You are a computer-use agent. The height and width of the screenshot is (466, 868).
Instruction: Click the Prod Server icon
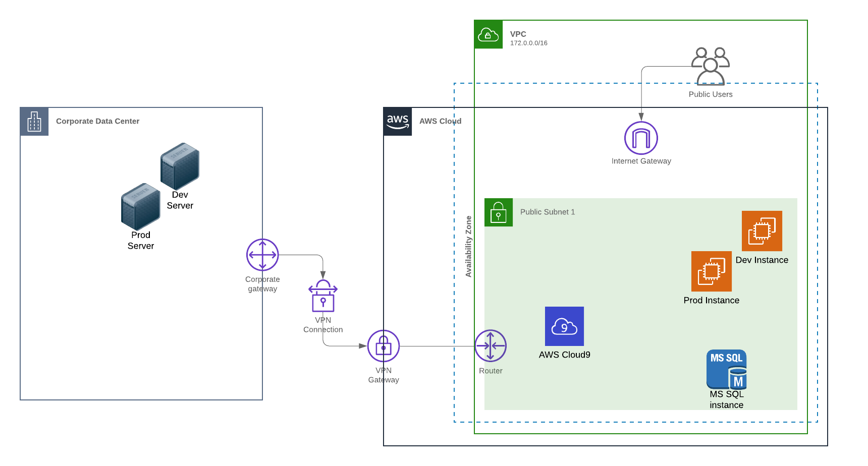[141, 207]
